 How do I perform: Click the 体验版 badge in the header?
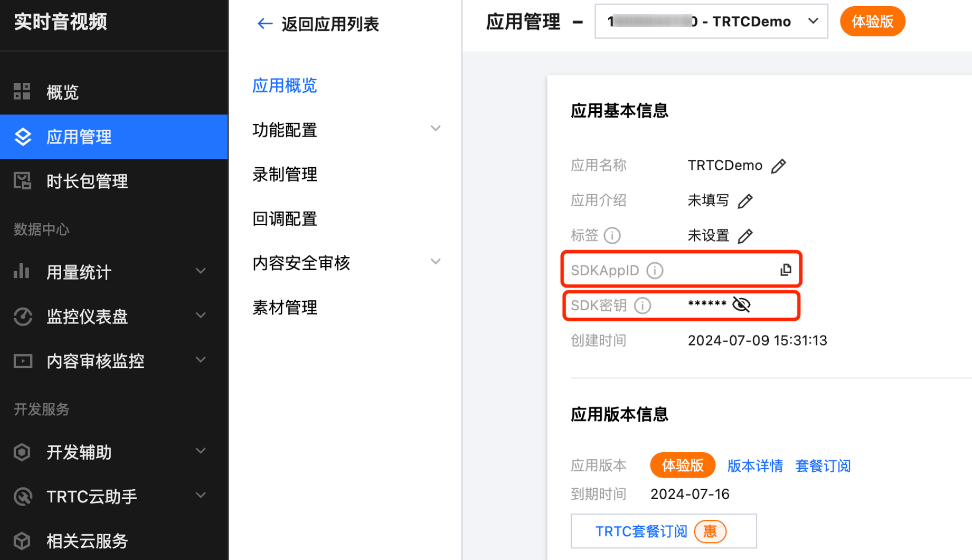click(x=872, y=21)
